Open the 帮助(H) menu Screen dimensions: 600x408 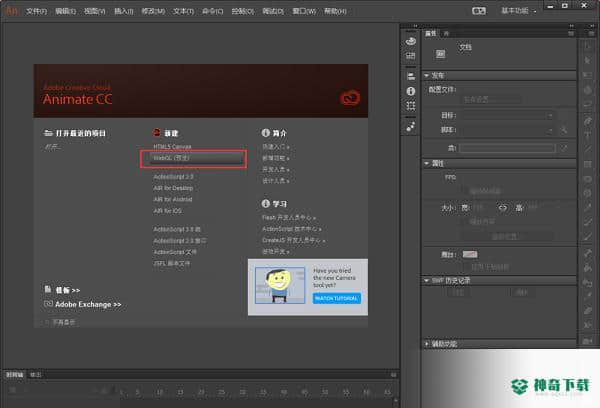pyautogui.click(x=335, y=11)
